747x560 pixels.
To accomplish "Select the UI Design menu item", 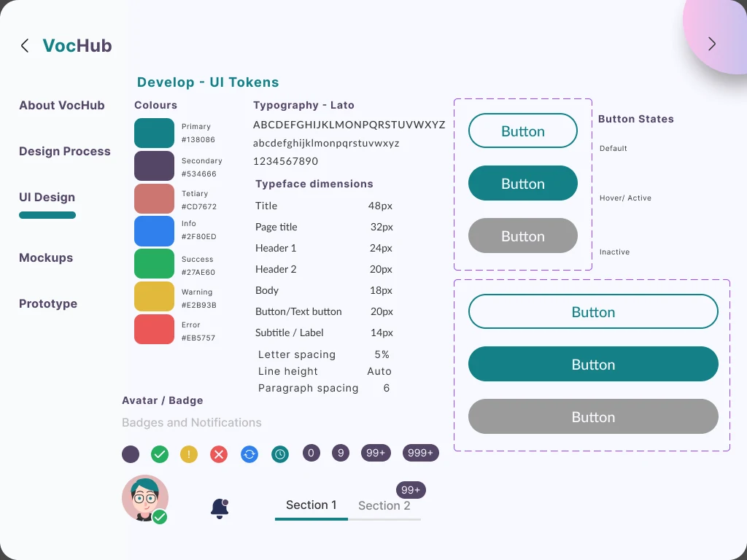I will pos(47,197).
